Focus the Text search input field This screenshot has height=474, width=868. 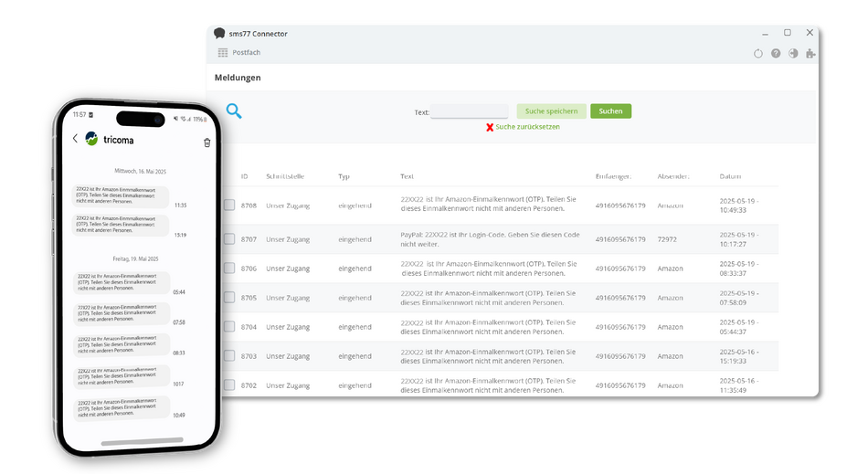coord(469,111)
